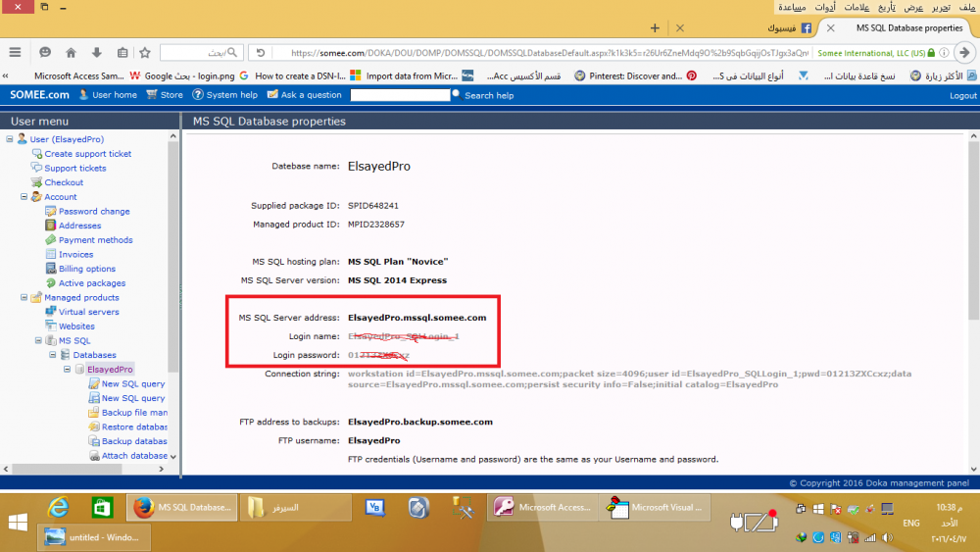Select the ElsayedPro database tree item
The width and height of the screenshot is (980, 552).
click(x=110, y=370)
